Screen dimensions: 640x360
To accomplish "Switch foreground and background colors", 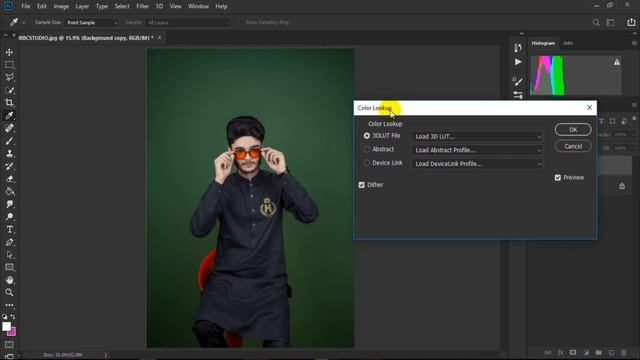I will click(13, 317).
